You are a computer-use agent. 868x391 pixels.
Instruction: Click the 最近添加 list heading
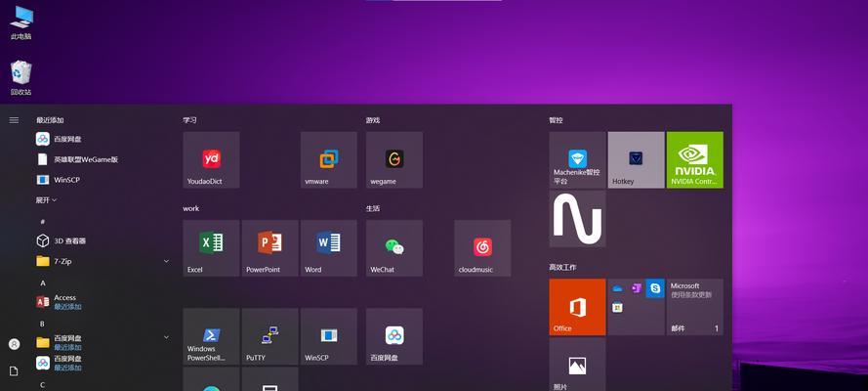(x=50, y=120)
